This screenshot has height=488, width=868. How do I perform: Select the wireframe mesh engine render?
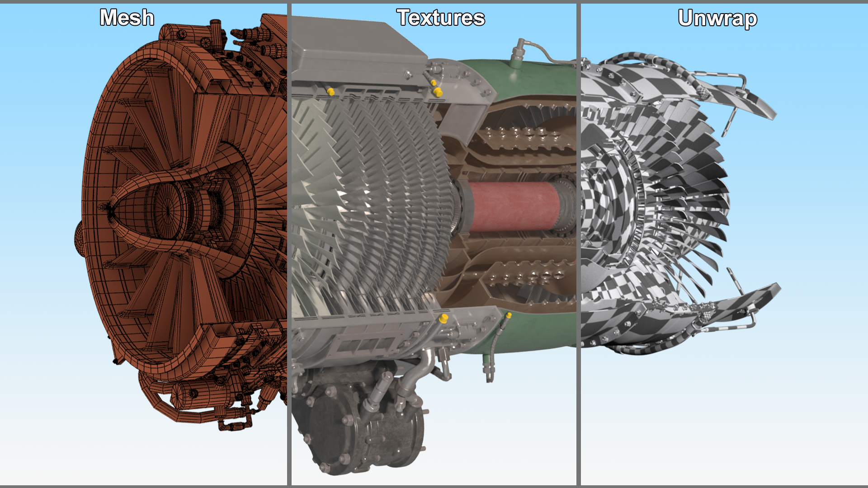[181, 221]
